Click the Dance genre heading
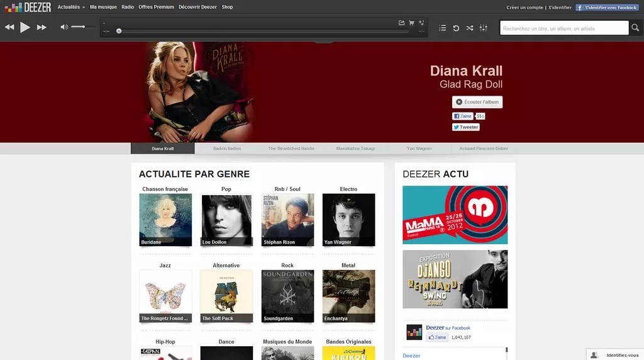 [226, 342]
